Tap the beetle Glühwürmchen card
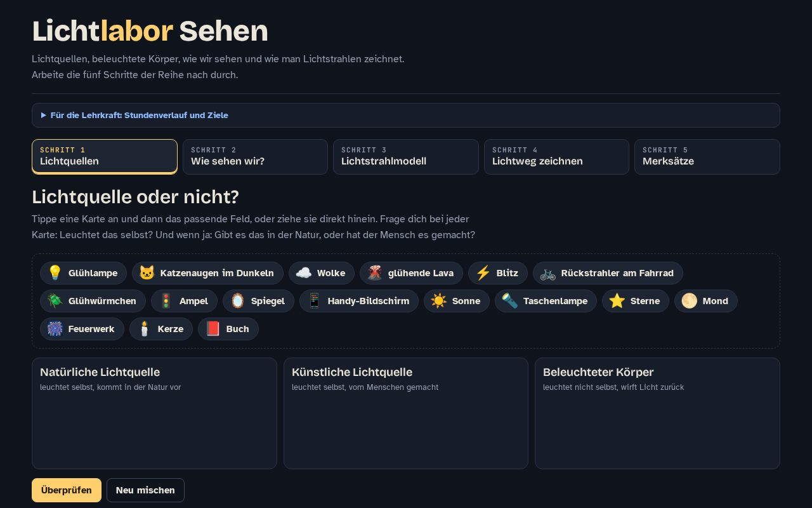812x508 pixels. 93,301
